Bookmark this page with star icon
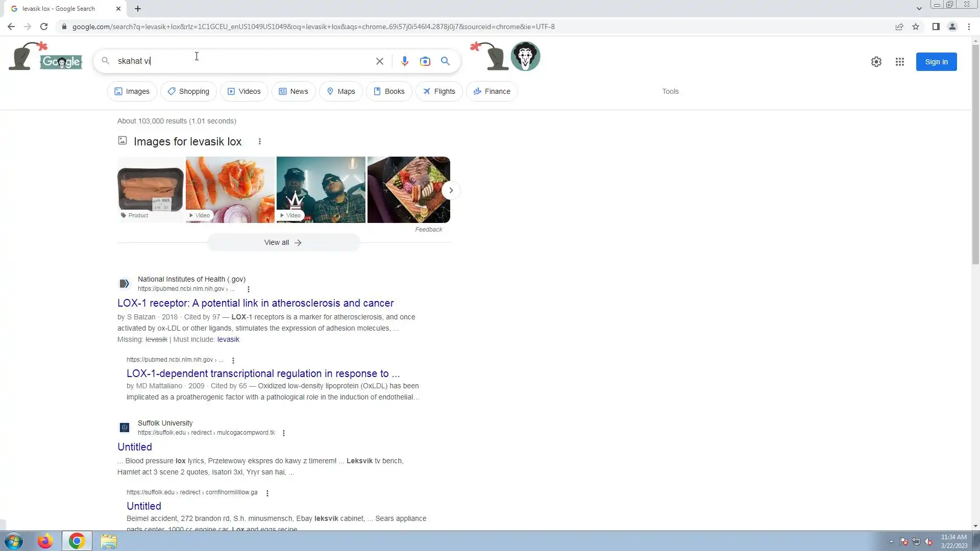The width and height of the screenshot is (980, 551). 916,27
